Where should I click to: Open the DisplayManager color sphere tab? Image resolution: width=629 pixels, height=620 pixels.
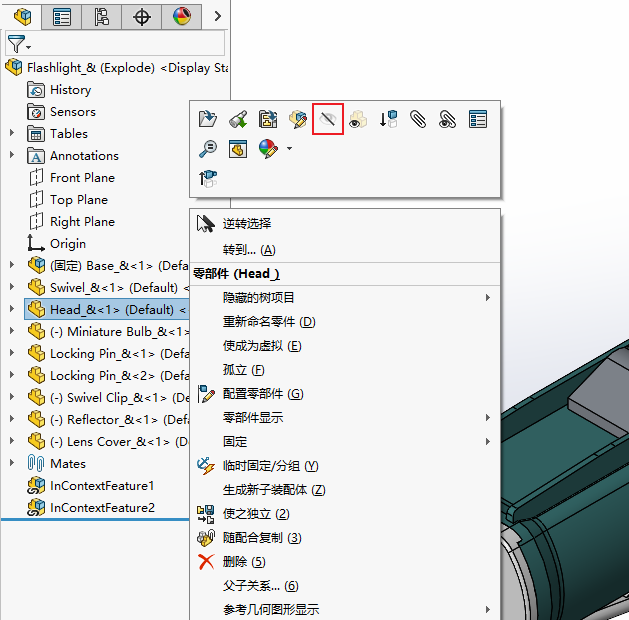click(x=181, y=16)
